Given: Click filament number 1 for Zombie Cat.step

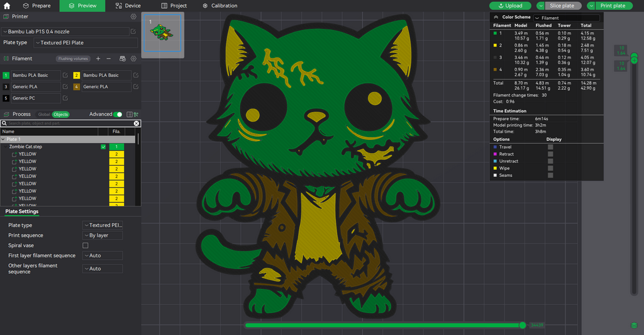Looking at the screenshot, I should pyautogui.click(x=116, y=147).
